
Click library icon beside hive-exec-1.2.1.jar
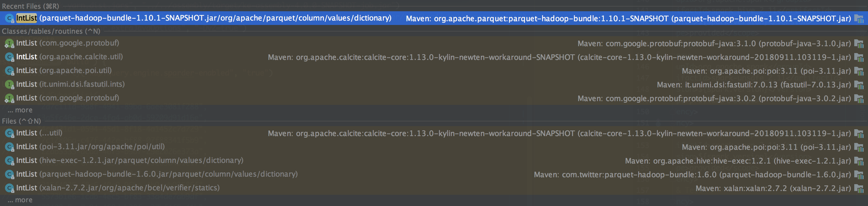pos(859,161)
